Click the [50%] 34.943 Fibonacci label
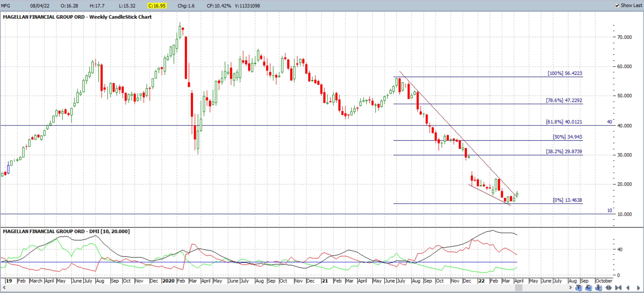The height and width of the screenshot is (293, 644). point(567,137)
